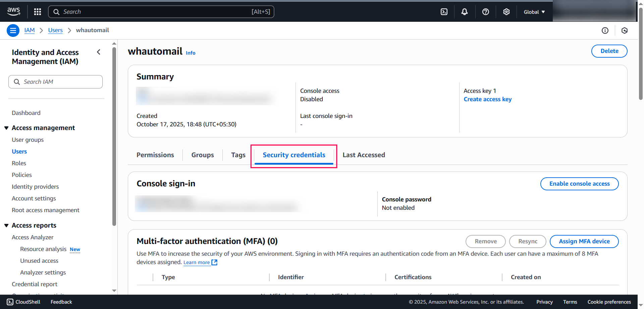The width and height of the screenshot is (644, 309).
Task: Click the hamburger navigation menu icon
Action: coord(13,30)
